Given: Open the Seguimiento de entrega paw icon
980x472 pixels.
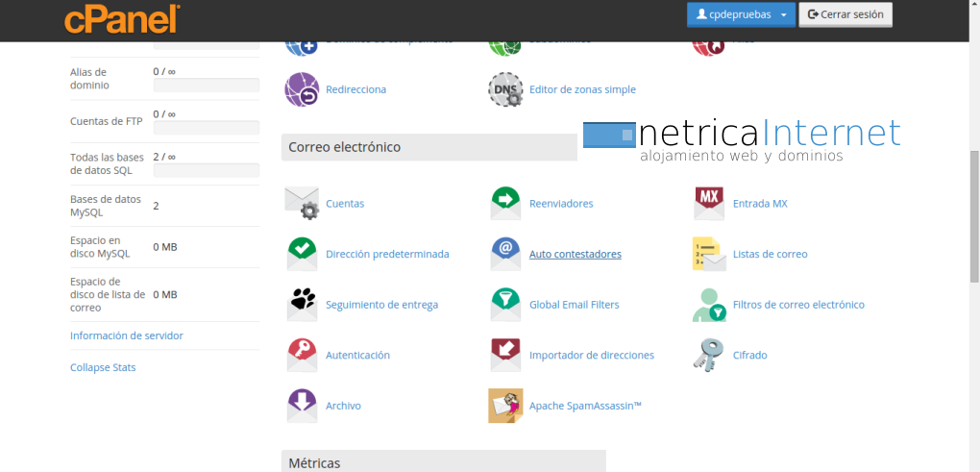Looking at the screenshot, I should click(x=302, y=305).
